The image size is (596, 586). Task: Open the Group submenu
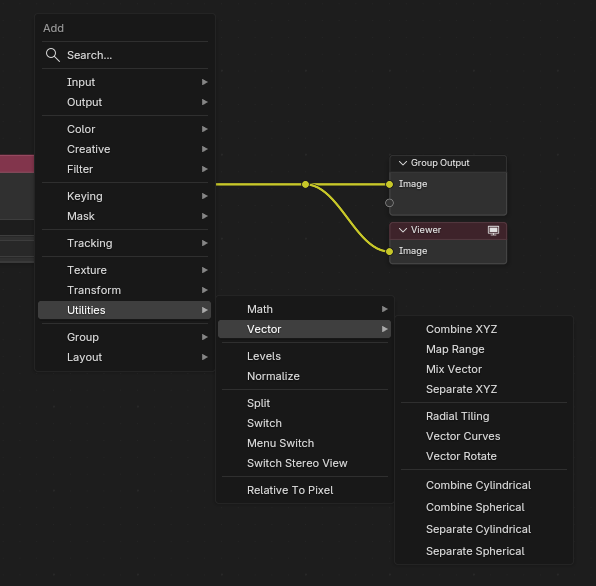coord(125,337)
